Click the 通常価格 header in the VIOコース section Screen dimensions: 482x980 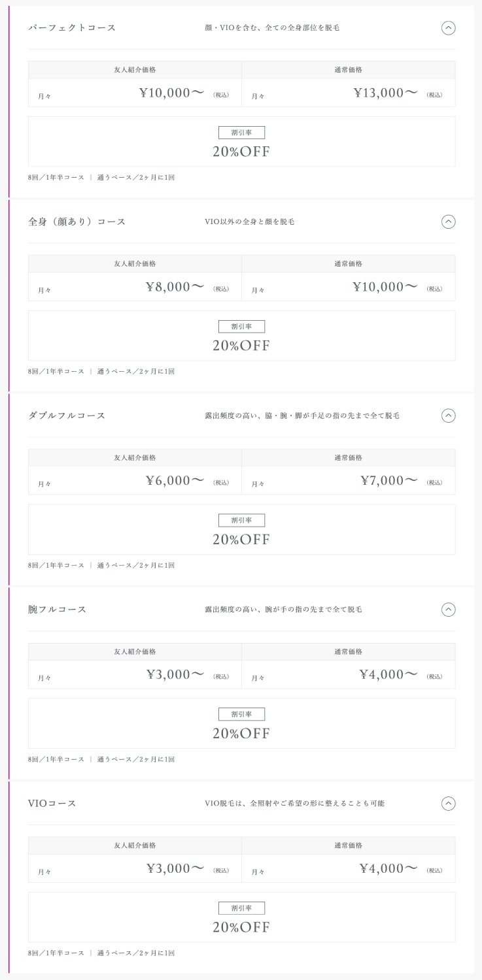[348, 845]
